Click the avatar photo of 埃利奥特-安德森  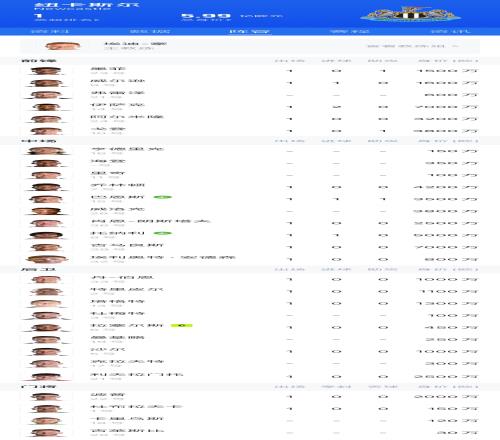click(46, 259)
